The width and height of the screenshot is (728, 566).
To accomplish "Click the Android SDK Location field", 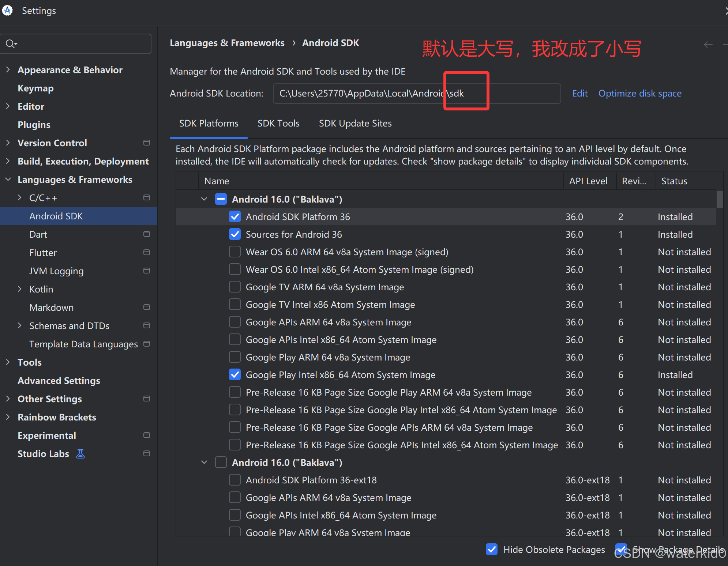I will (417, 94).
